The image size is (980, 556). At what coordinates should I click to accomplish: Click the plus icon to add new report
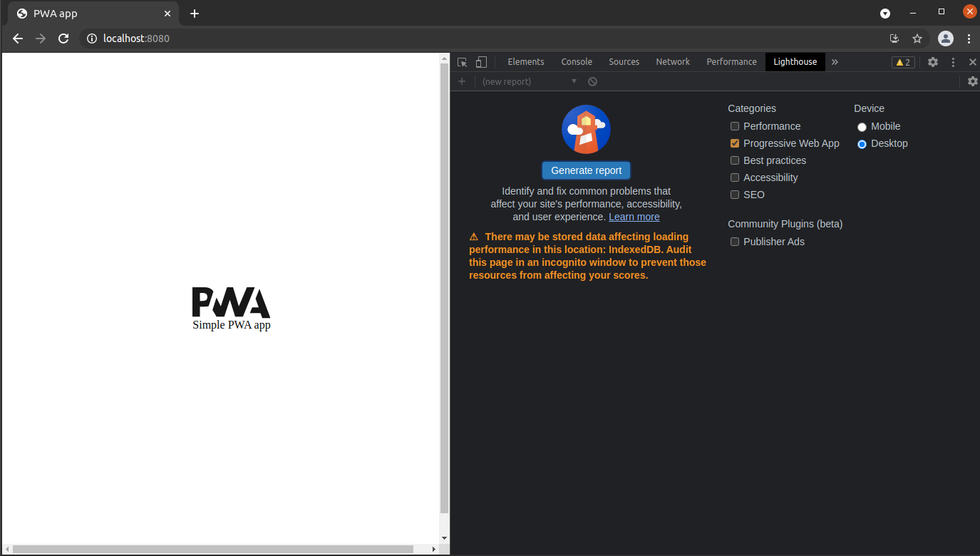click(x=462, y=81)
